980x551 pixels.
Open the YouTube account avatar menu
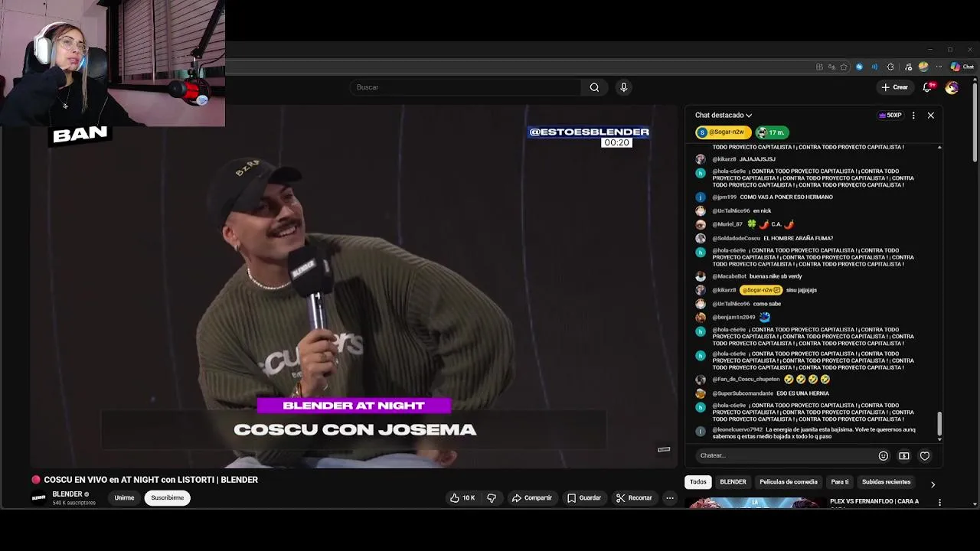click(x=952, y=87)
